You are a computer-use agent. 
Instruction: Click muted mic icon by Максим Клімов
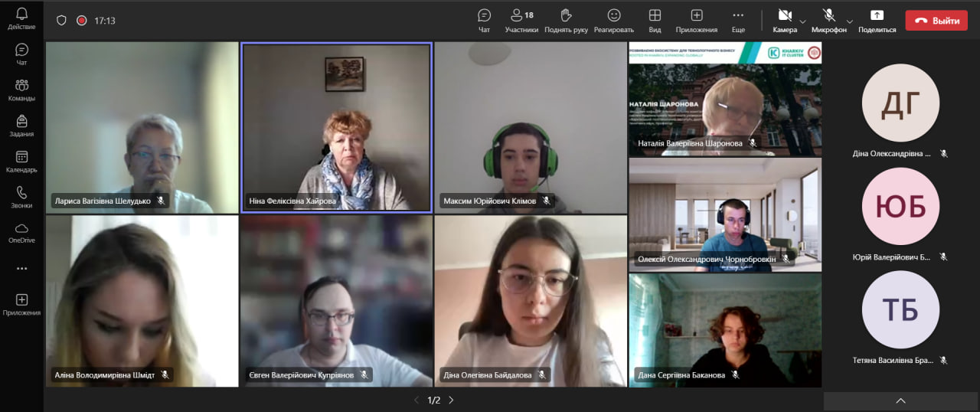click(546, 201)
